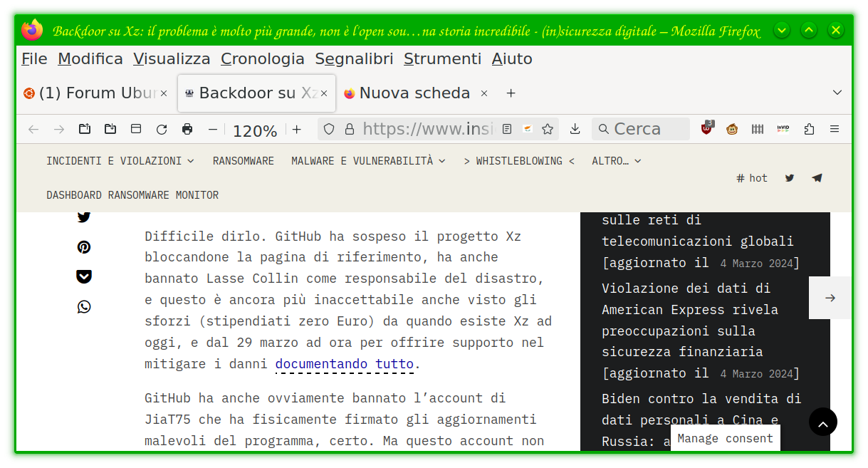The width and height of the screenshot is (868, 468).
Task: Go to next article arrow
Action: click(830, 298)
